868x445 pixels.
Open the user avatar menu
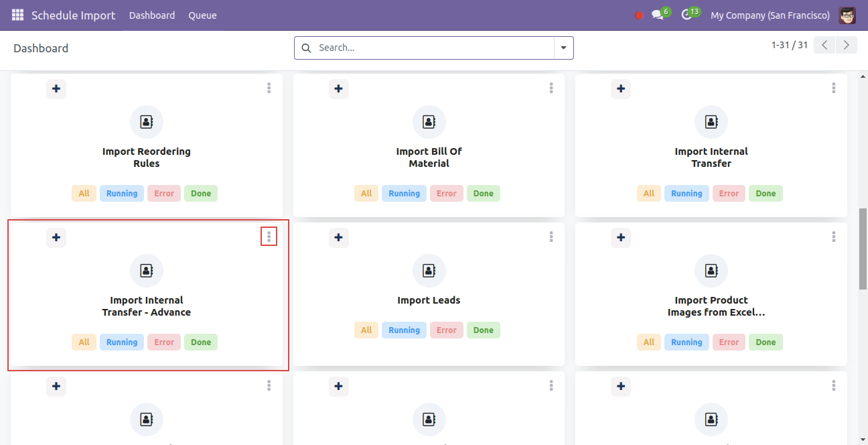click(847, 15)
